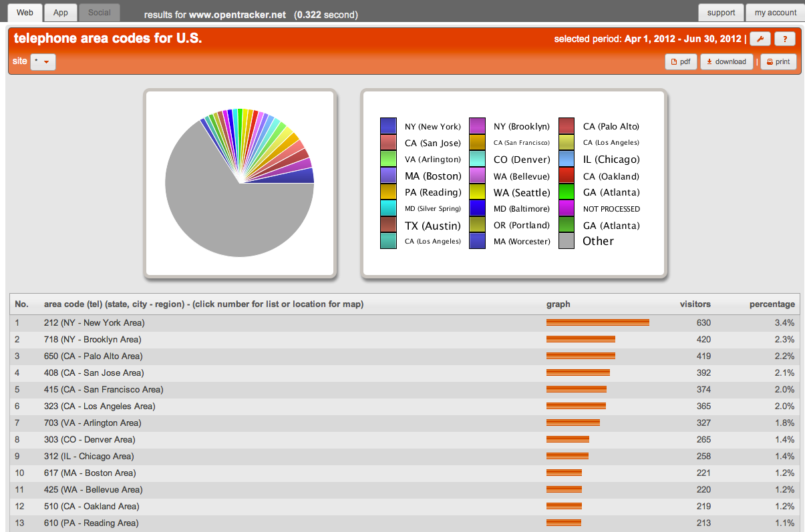Download the area codes data

click(726, 61)
